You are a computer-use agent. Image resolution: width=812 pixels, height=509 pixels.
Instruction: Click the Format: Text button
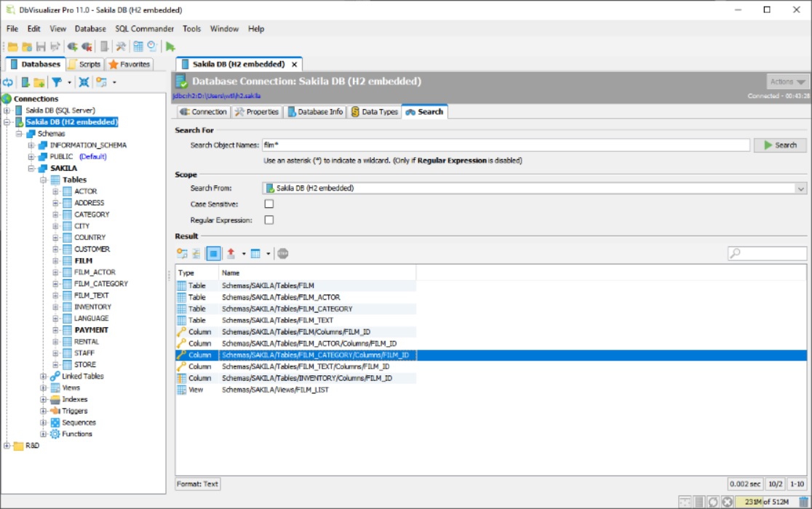point(197,484)
